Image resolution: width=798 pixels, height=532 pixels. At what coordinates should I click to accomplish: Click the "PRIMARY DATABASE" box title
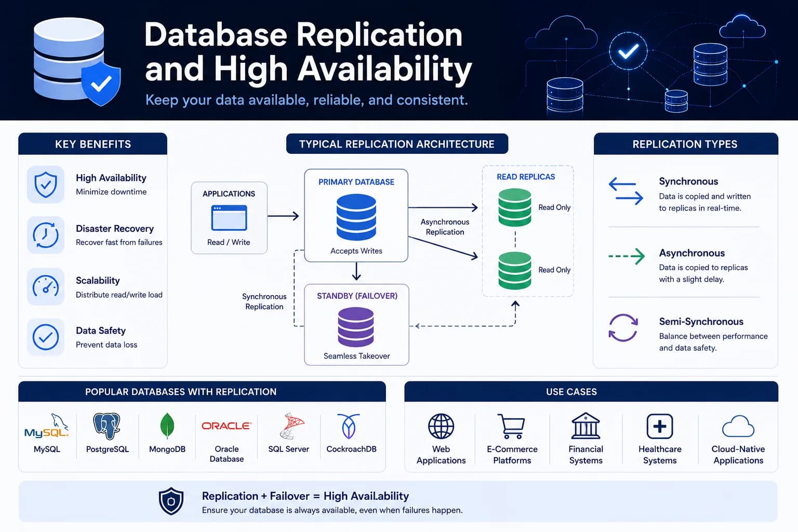[356, 182]
